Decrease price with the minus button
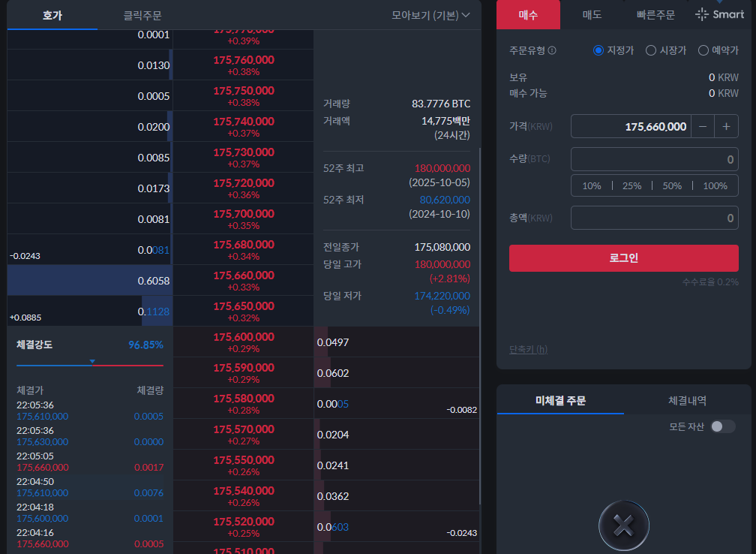The height and width of the screenshot is (554, 756). tap(703, 126)
